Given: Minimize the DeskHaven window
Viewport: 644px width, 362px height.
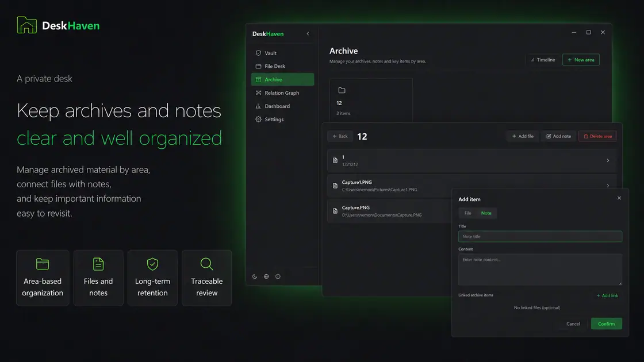Looking at the screenshot, I should coord(574,32).
